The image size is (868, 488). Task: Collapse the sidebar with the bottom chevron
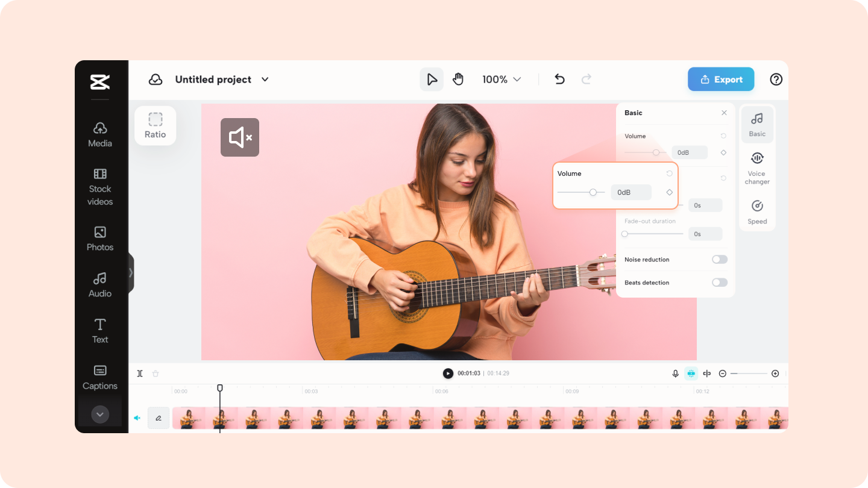[x=99, y=414]
